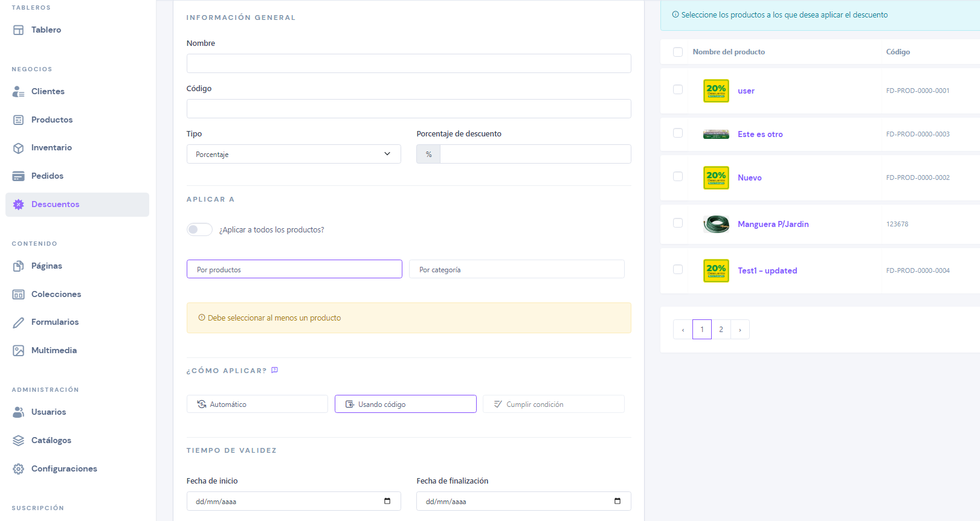Open calendar picker for Fecha de finalización
The height and width of the screenshot is (521, 980).
tap(617, 501)
